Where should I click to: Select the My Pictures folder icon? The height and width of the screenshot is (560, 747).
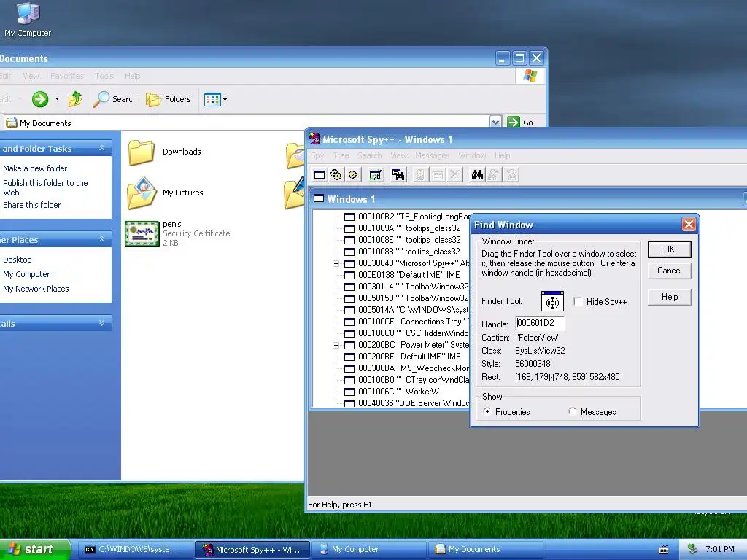tap(142, 192)
